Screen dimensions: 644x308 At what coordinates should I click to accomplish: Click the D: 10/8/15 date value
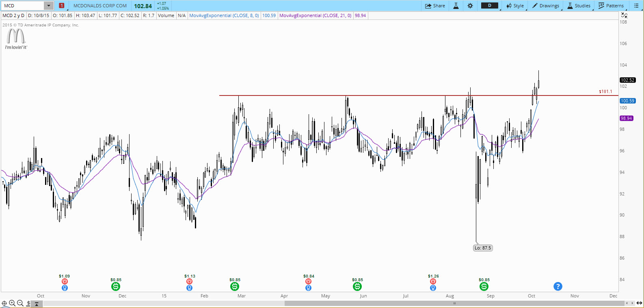(x=39, y=15)
